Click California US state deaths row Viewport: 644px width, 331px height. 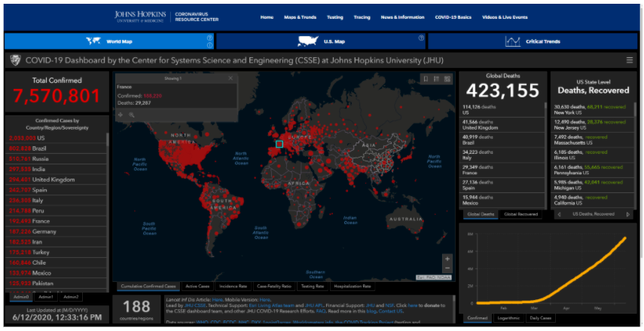(592, 201)
